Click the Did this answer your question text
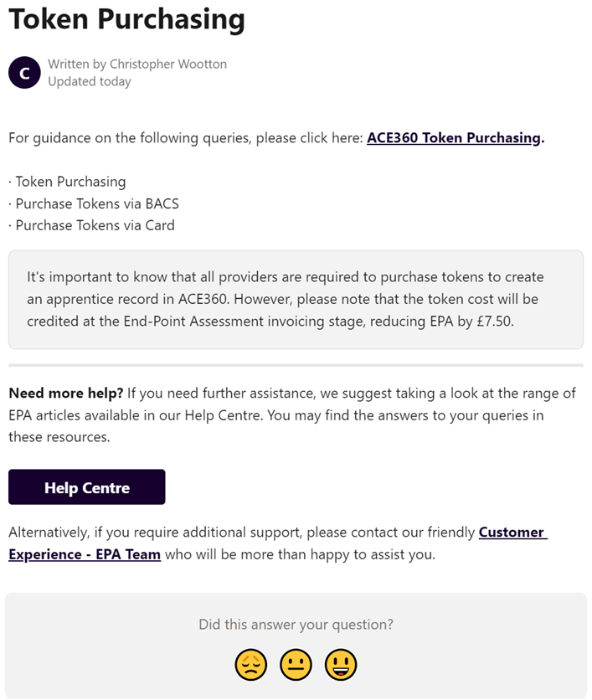 pyautogui.click(x=296, y=625)
